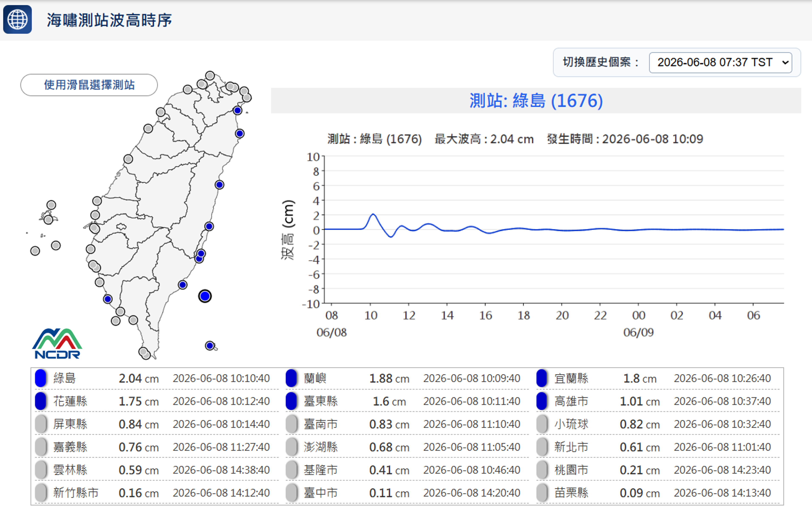
Task: Open the historical case dropdown
Action: click(x=720, y=62)
